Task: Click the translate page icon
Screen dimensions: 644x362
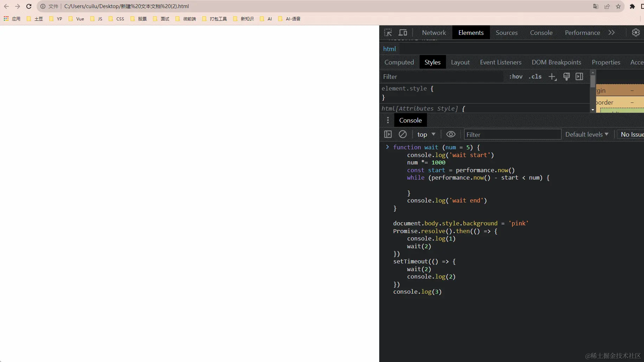Action: click(x=595, y=6)
